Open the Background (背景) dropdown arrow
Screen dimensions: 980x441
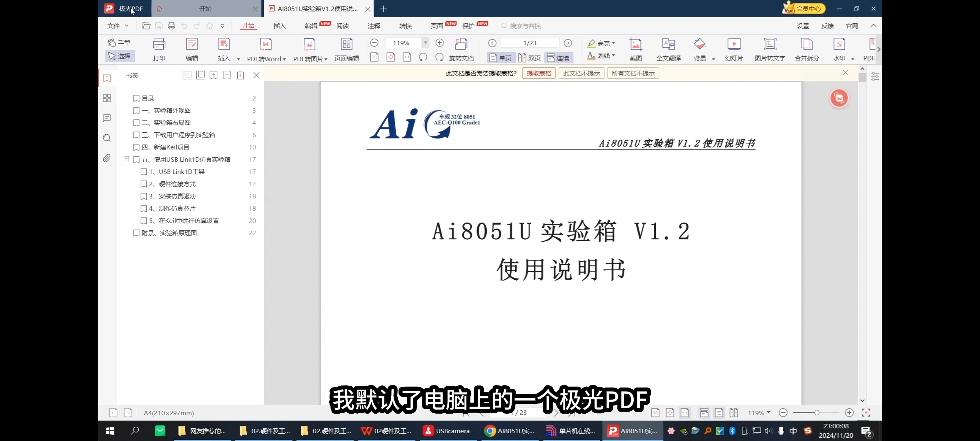(713, 59)
